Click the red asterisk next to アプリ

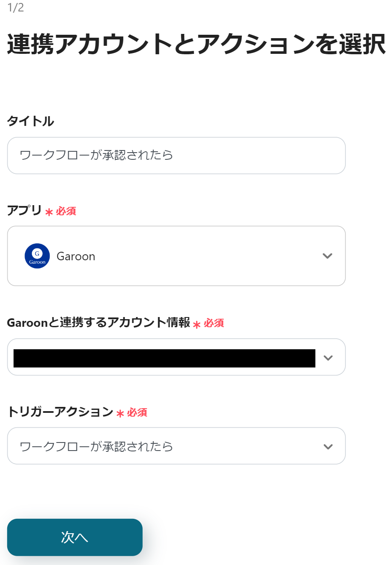(49, 212)
